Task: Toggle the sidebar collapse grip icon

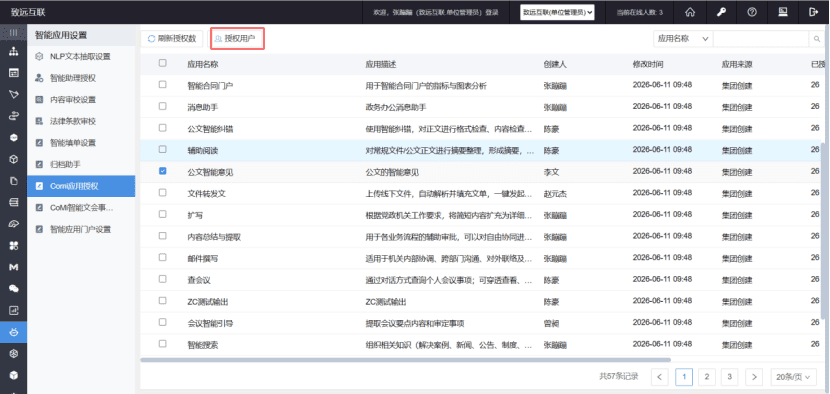Action: 14,33
